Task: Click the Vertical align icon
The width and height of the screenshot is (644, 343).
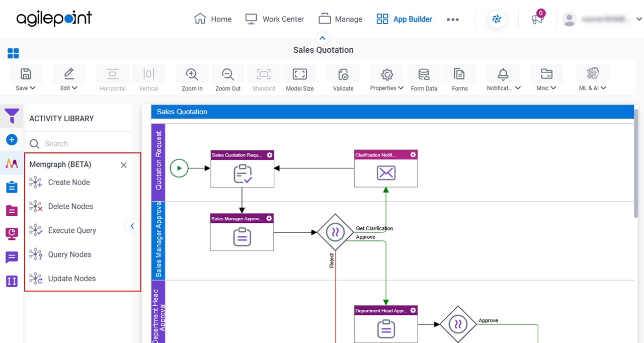Action: pos(148,74)
